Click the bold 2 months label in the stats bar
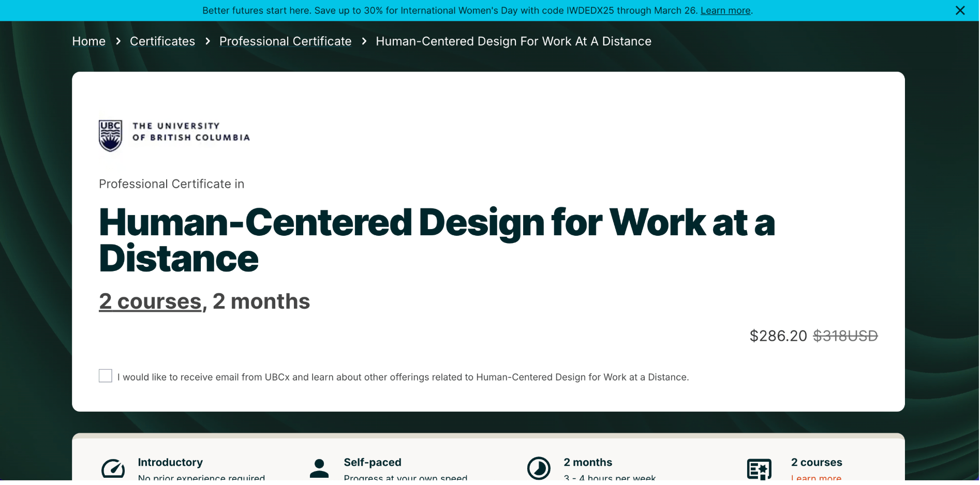This screenshot has width=980, height=485. (588, 462)
